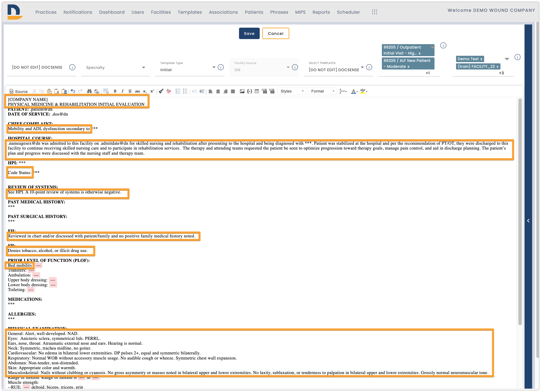Save the template
541x392 pixels.
(x=249, y=33)
